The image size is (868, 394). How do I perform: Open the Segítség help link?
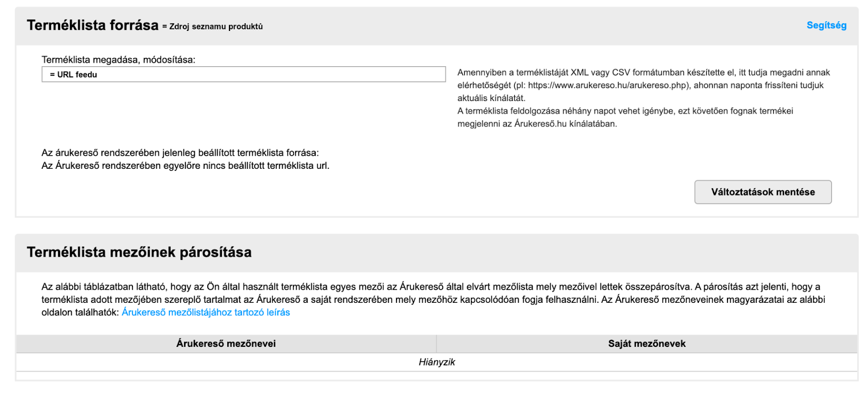[x=826, y=26]
